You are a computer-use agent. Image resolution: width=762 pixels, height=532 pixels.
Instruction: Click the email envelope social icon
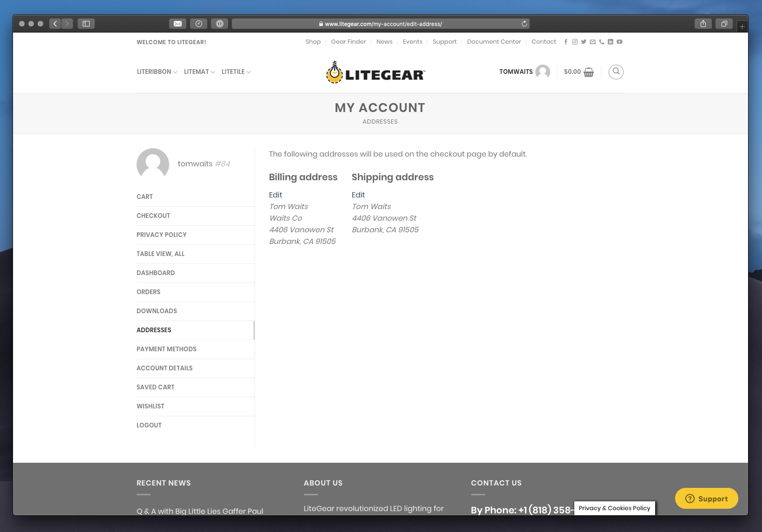point(592,42)
